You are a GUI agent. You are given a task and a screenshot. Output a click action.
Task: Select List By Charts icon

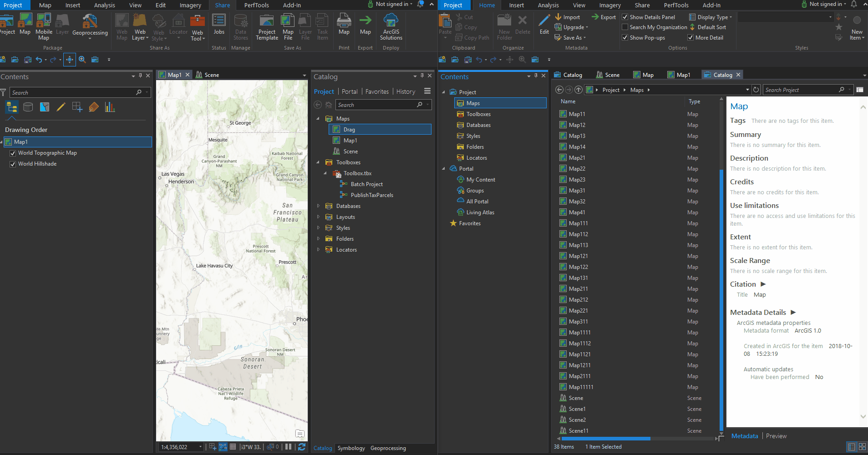coord(110,107)
